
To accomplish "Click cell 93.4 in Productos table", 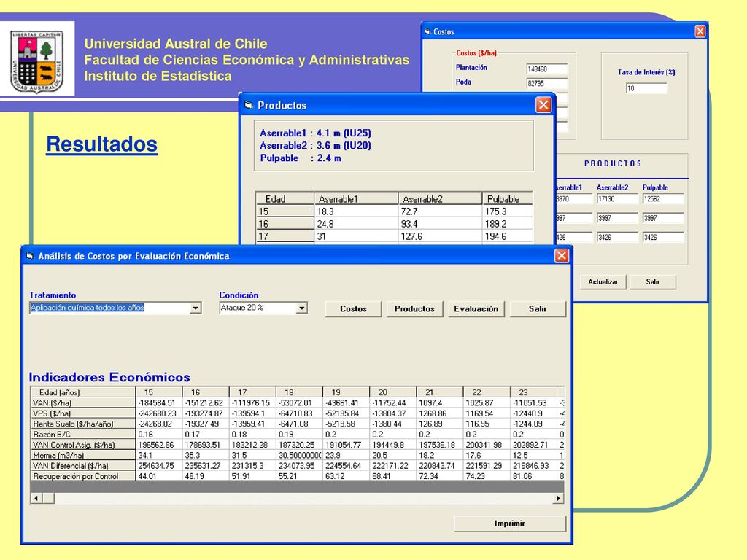I will point(440,224).
